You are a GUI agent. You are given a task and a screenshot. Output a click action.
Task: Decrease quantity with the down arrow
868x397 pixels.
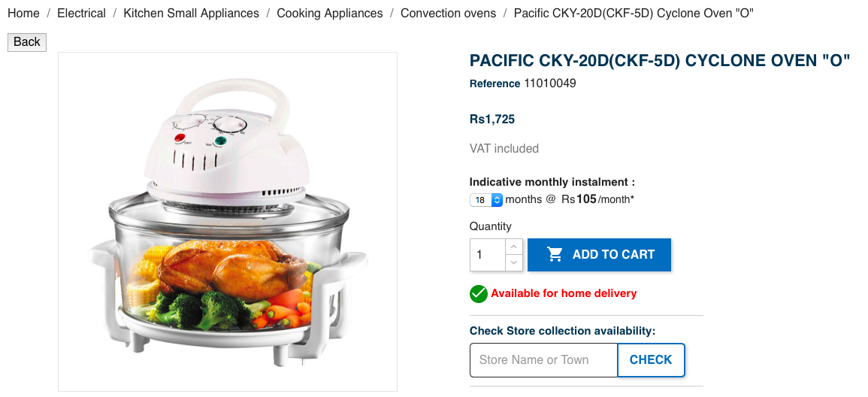point(514,263)
